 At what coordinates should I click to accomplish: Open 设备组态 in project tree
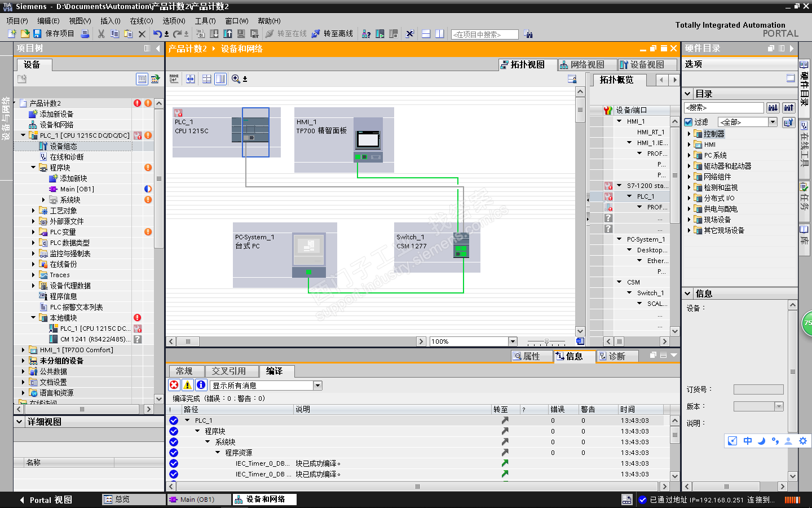click(63, 146)
